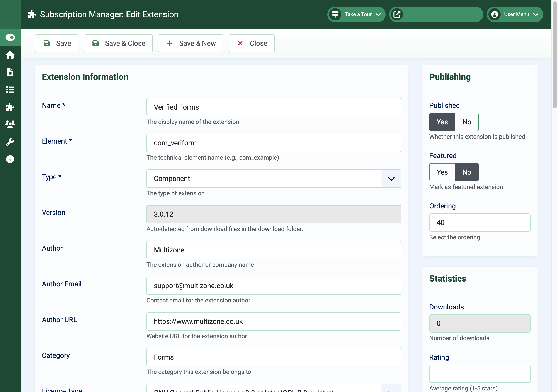
Task: Expand the Take a Tour dropdown
Action: (x=378, y=14)
